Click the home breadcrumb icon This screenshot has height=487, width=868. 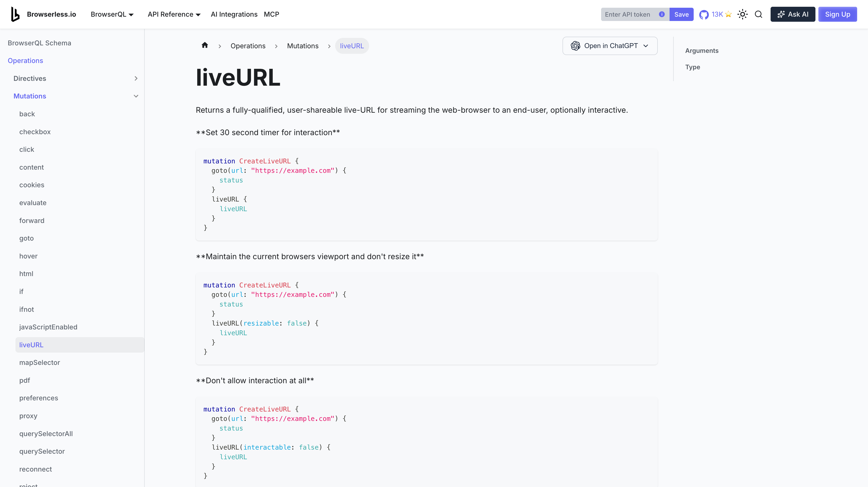[x=204, y=45]
